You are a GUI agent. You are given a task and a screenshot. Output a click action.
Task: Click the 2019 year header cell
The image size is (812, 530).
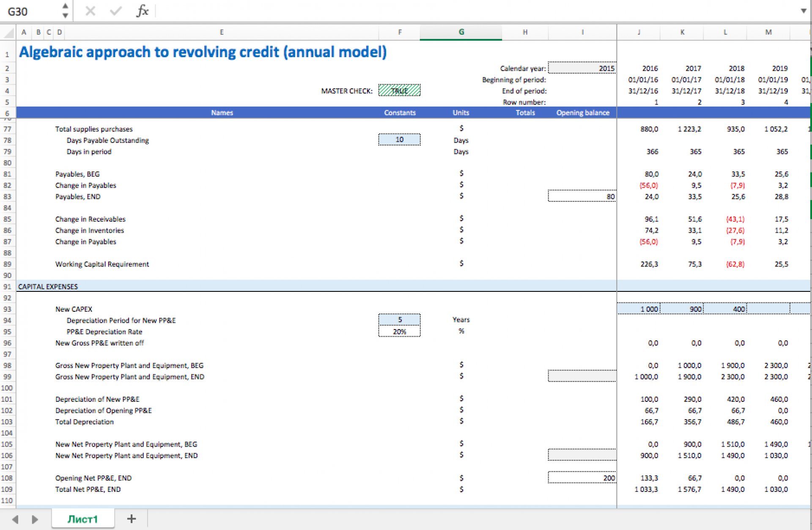click(779, 68)
